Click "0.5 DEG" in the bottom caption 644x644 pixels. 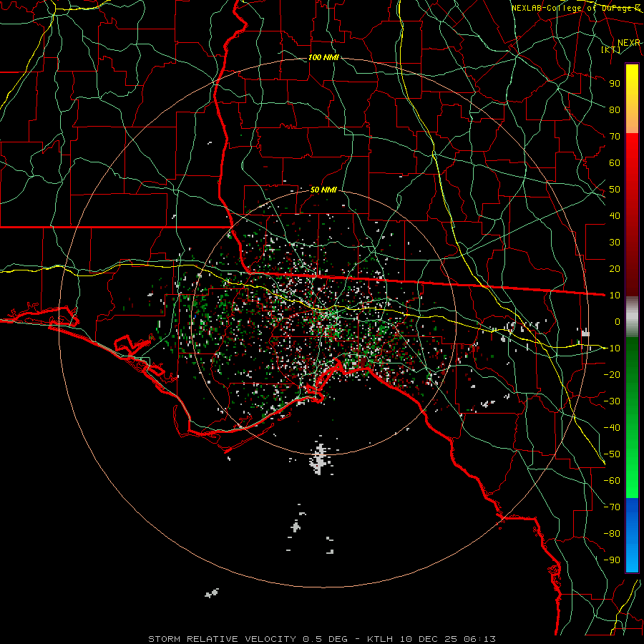tap(325, 639)
